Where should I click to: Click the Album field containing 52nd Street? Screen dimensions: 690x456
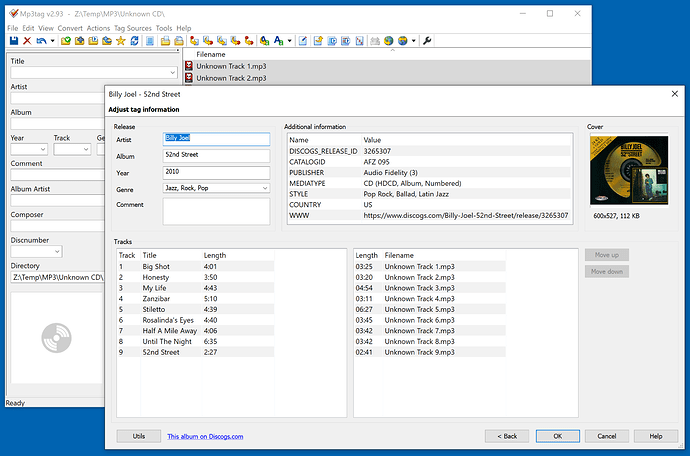216,155
